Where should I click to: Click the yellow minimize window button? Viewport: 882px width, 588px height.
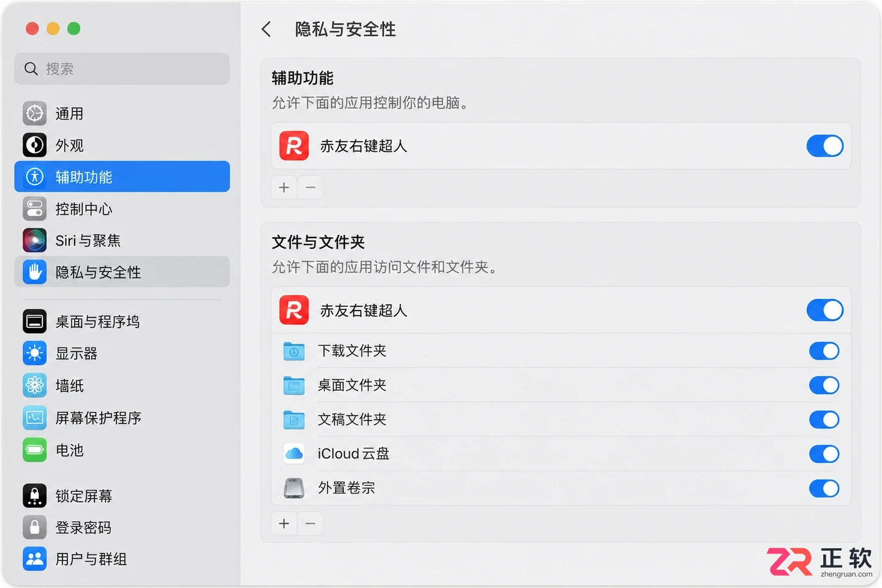pyautogui.click(x=53, y=28)
